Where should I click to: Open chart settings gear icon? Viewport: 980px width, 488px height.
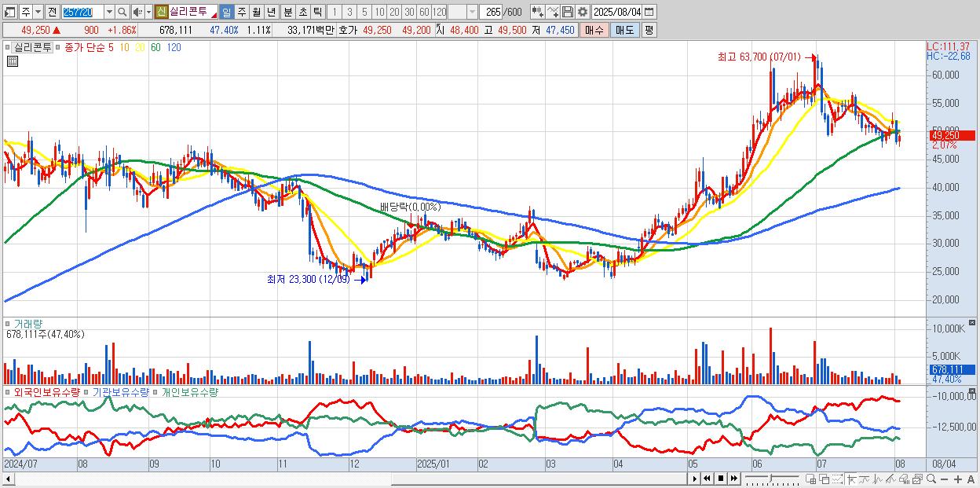(582, 12)
